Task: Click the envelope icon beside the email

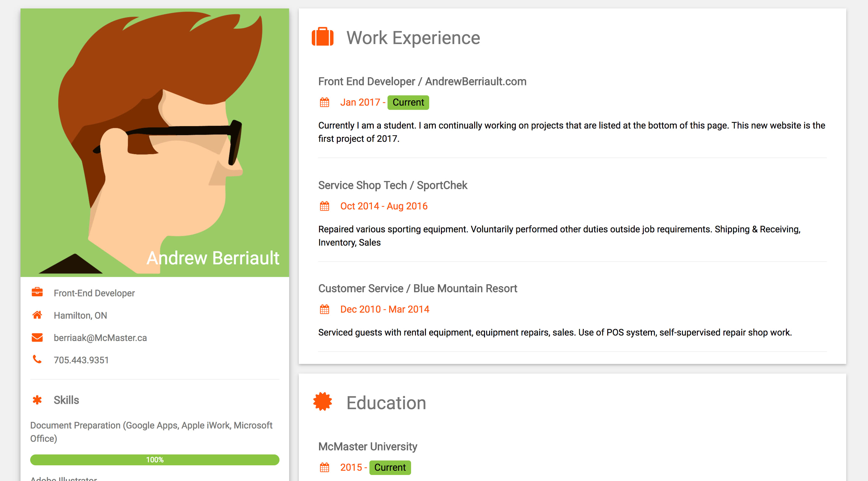Action: 37,337
